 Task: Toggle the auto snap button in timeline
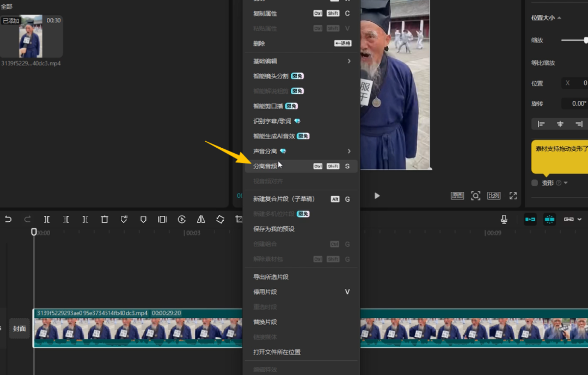[549, 219]
